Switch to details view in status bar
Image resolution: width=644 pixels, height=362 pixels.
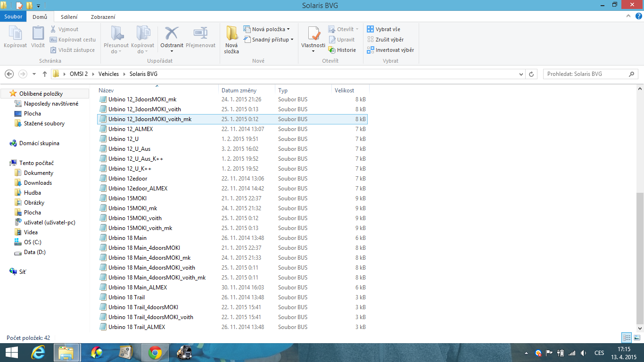627,337
